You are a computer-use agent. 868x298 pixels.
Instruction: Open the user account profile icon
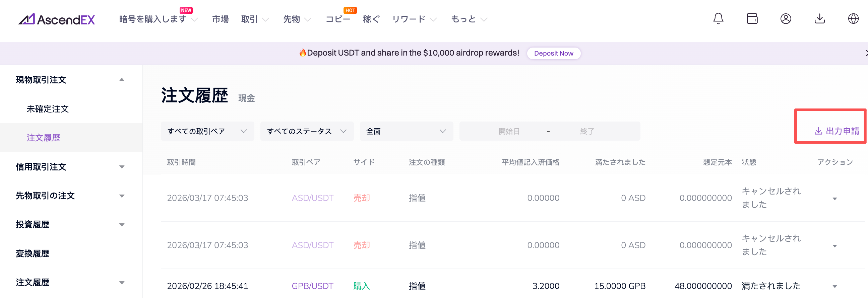[x=786, y=19]
